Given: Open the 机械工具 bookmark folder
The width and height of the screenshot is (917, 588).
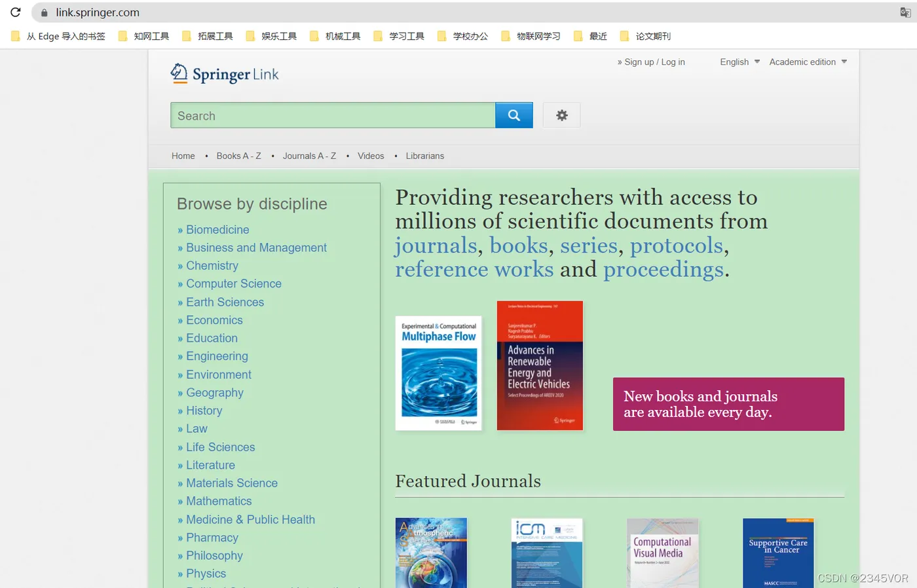Looking at the screenshot, I should pos(335,36).
